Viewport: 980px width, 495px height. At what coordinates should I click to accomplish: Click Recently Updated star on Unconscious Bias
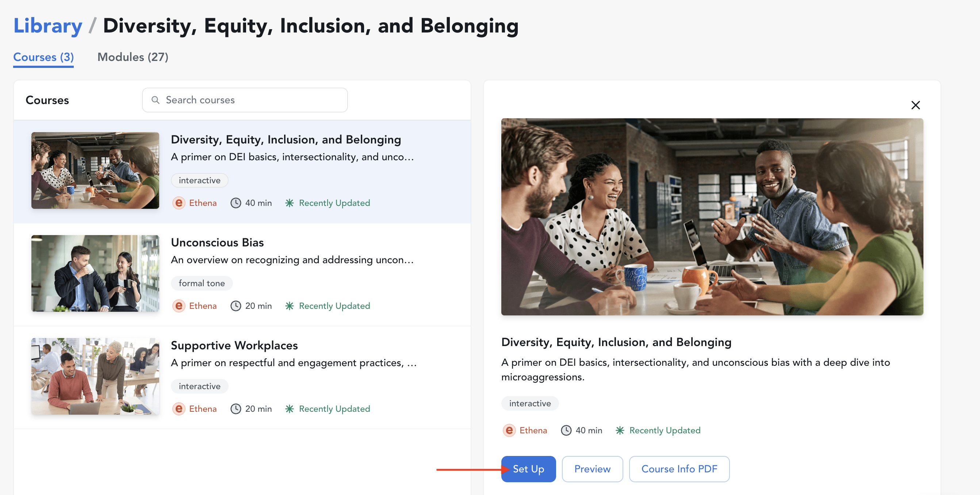tap(290, 306)
